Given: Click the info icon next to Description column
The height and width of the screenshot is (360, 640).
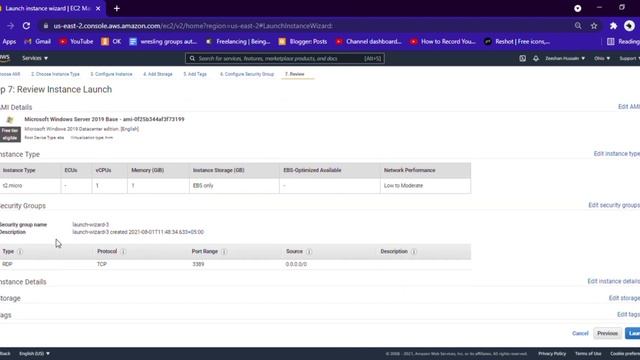Looking at the screenshot, I should click(414, 251).
